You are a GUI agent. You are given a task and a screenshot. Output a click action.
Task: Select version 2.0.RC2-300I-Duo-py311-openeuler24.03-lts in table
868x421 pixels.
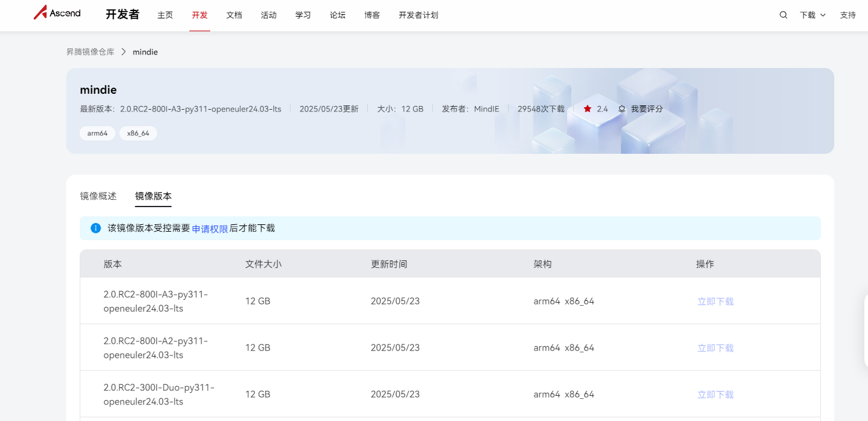(159, 395)
